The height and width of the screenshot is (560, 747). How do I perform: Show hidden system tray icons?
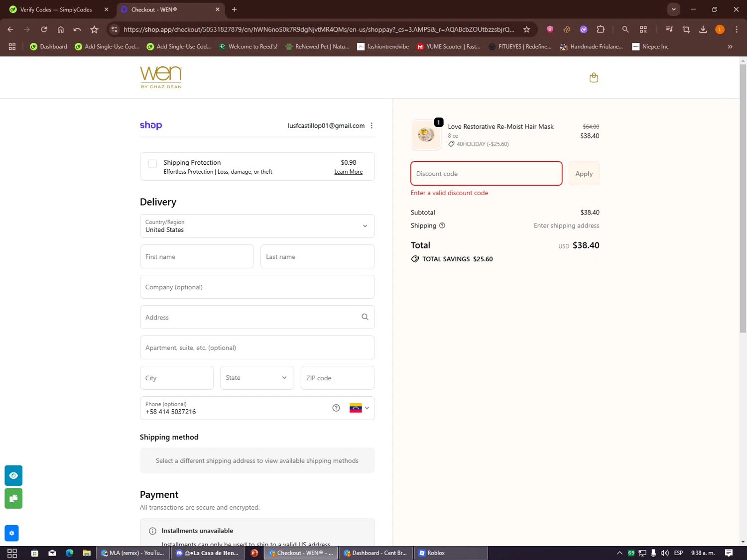[x=620, y=553]
